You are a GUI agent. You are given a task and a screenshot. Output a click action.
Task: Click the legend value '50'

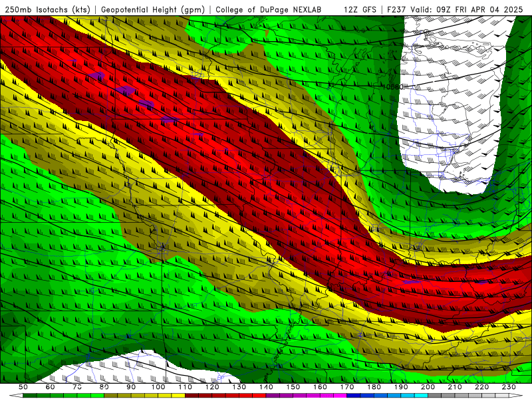(x=23, y=387)
